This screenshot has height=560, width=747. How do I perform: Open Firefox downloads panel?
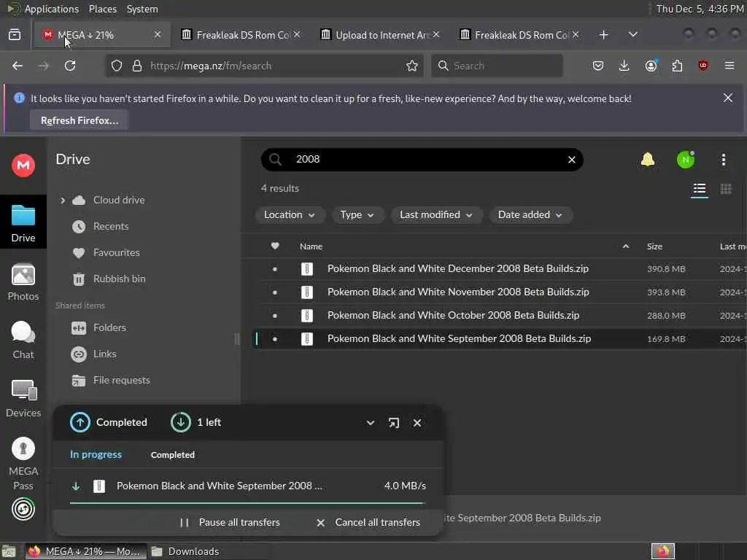pyautogui.click(x=624, y=66)
